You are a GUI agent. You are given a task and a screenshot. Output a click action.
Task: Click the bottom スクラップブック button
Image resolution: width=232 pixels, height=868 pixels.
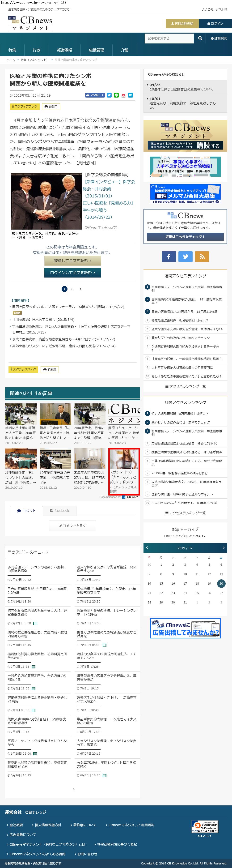[23, 369]
